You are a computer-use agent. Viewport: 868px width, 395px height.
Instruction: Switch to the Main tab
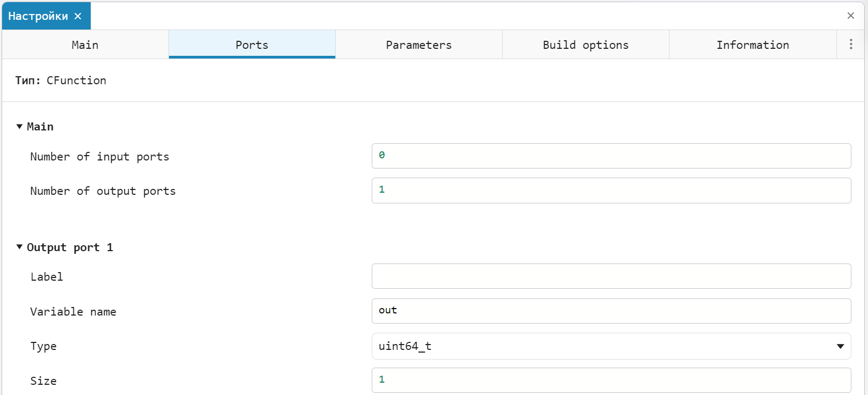(x=85, y=45)
